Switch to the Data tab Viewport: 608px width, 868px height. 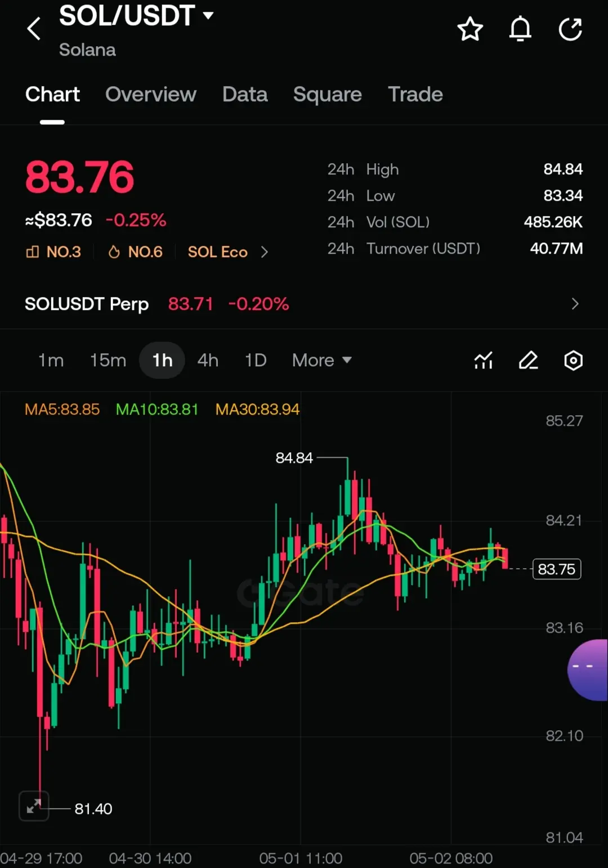pos(245,95)
